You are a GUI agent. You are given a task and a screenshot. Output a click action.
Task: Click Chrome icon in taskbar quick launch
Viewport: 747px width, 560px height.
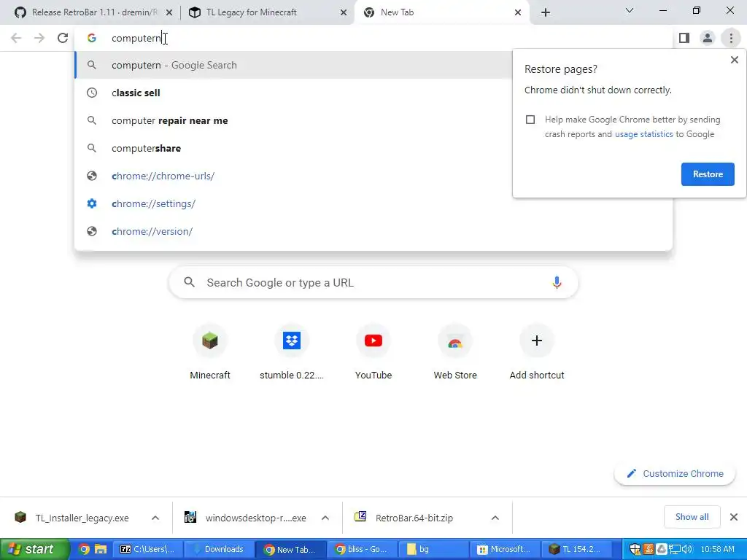click(x=84, y=549)
